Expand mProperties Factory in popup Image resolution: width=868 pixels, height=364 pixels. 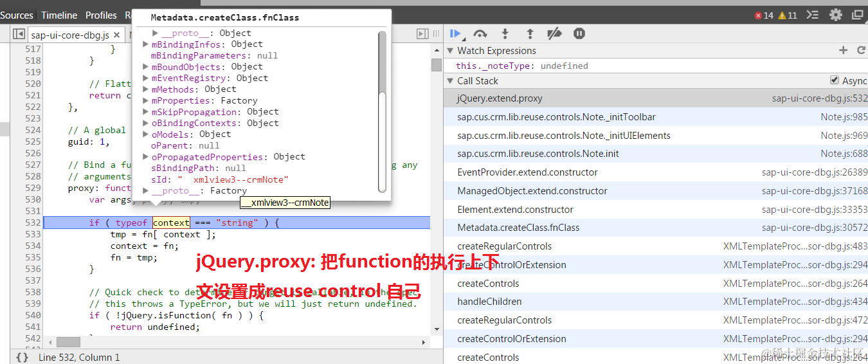[x=146, y=100]
